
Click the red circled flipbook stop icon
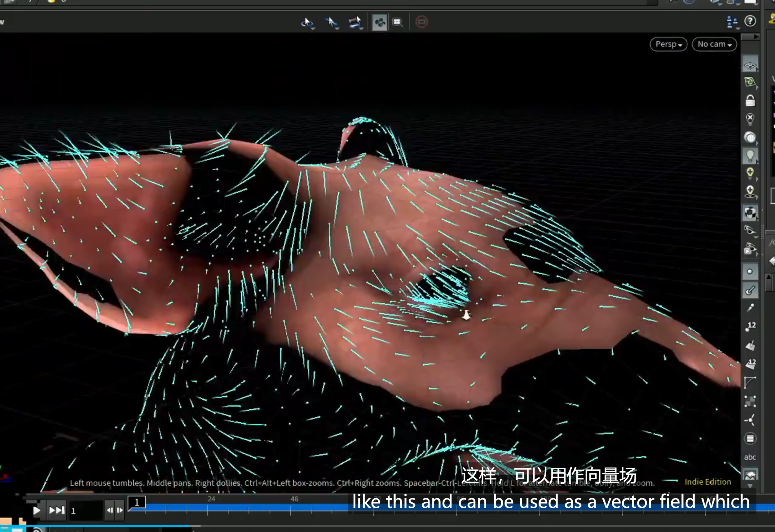click(x=421, y=22)
